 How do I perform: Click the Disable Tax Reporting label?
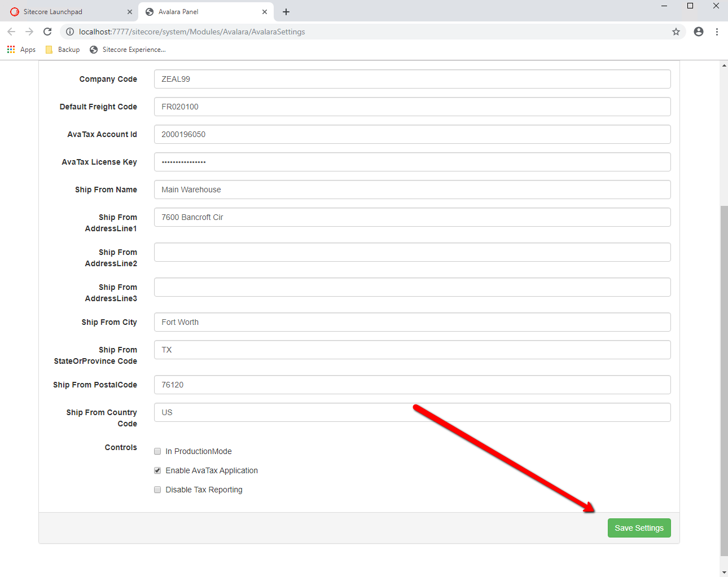(204, 490)
